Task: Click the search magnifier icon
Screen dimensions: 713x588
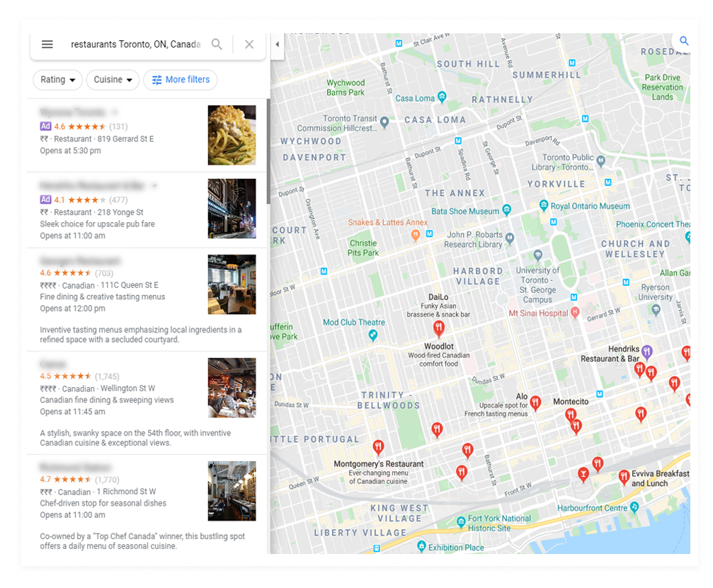Action: [217, 44]
